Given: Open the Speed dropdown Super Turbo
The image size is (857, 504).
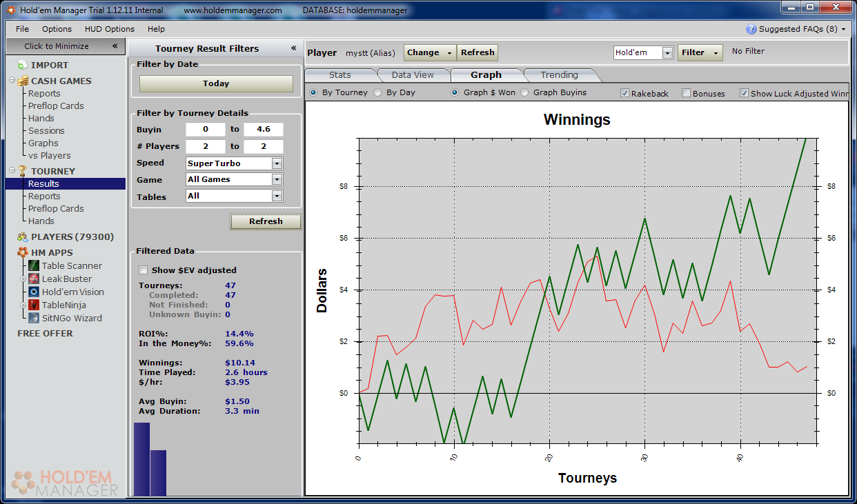Looking at the screenshot, I should [x=277, y=163].
